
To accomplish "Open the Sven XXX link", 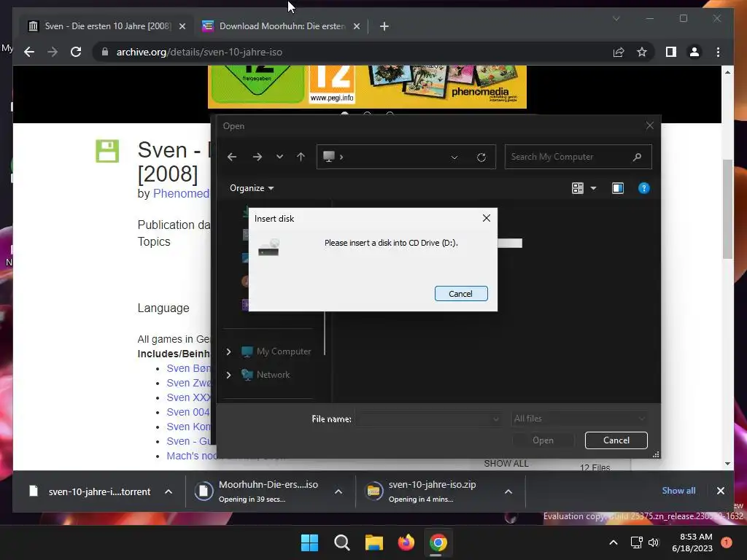I will (189, 397).
